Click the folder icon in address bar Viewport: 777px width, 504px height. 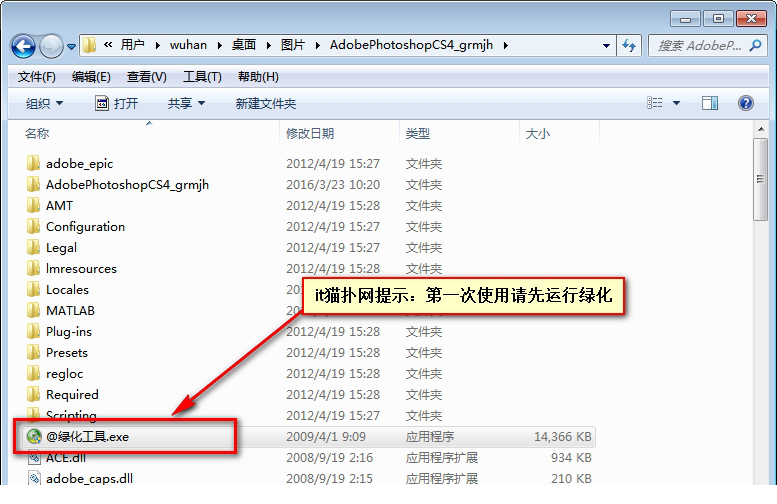click(x=89, y=45)
